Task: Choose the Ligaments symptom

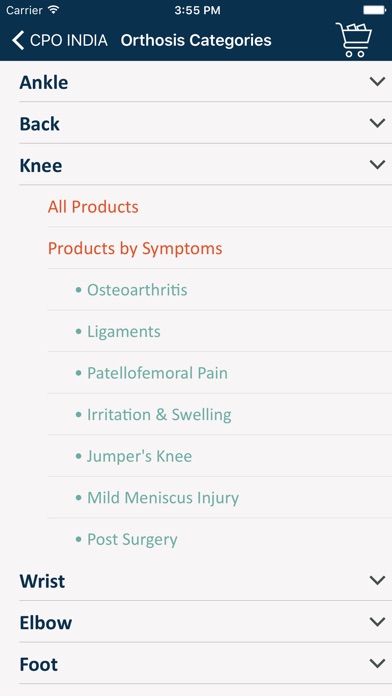Action: click(124, 332)
